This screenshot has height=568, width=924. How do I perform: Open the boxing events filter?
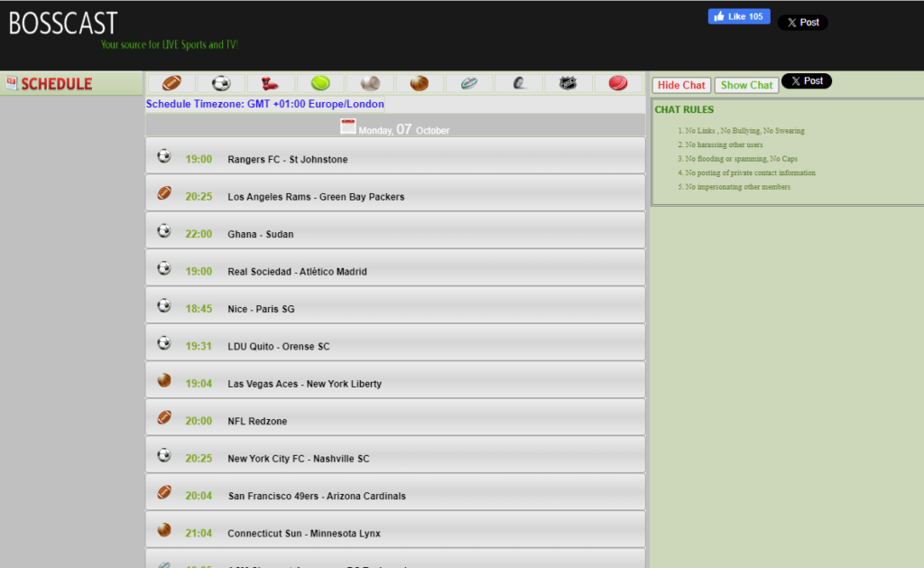pyautogui.click(x=270, y=83)
